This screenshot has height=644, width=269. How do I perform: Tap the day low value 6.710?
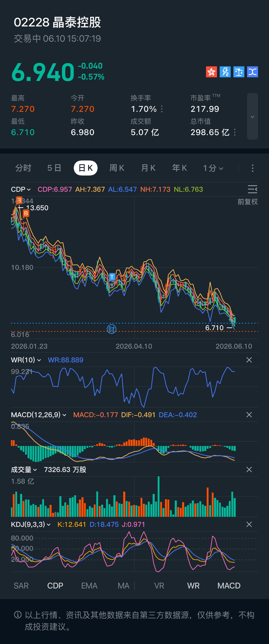[23, 132]
